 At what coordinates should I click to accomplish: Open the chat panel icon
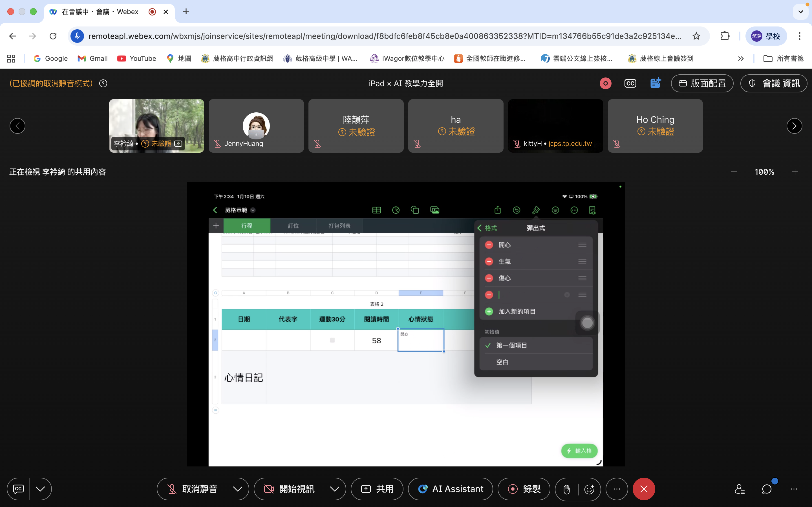click(x=766, y=489)
